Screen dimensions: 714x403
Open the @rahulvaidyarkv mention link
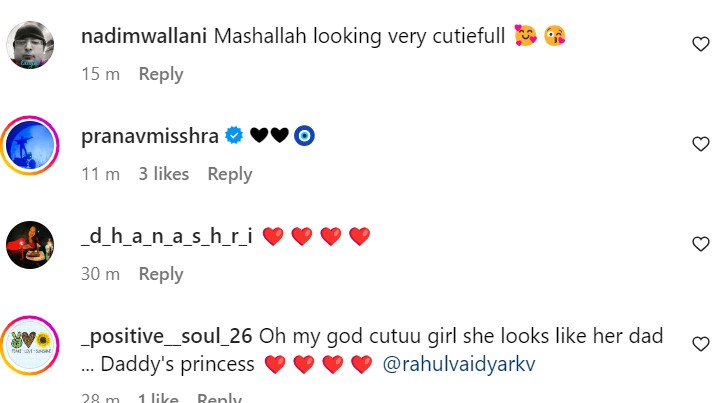(459, 365)
